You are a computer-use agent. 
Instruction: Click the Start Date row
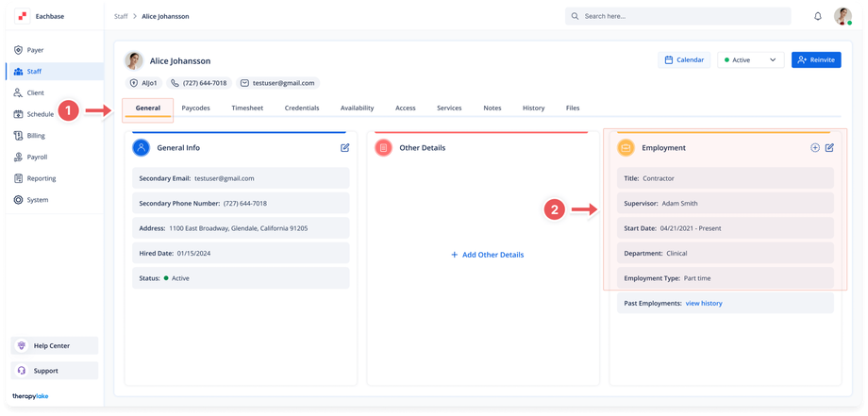point(726,228)
